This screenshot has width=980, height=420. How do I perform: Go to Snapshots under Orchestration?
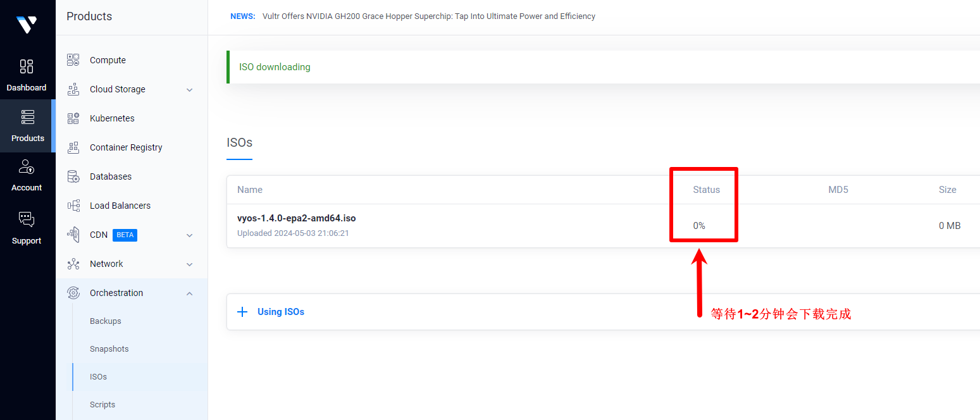coord(109,349)
